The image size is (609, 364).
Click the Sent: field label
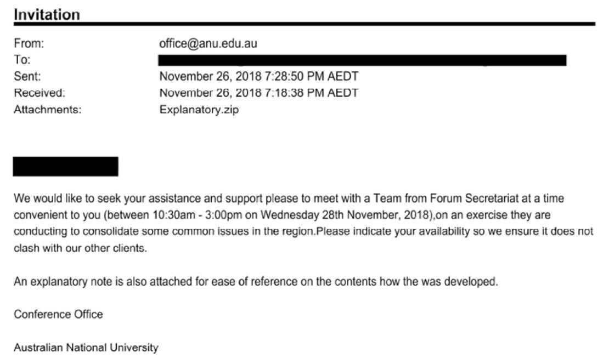(x=27, y=77)
